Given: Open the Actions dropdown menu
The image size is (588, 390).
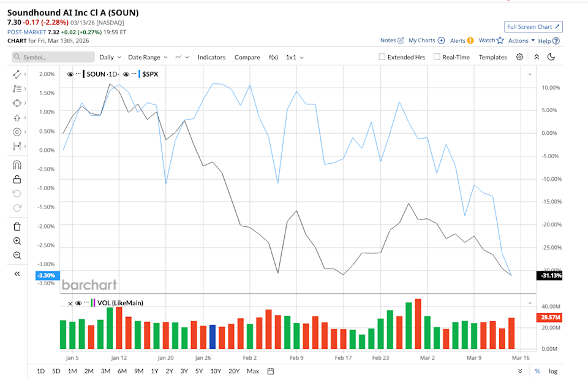Looking at the screenshot, I should tap(521, 40).
